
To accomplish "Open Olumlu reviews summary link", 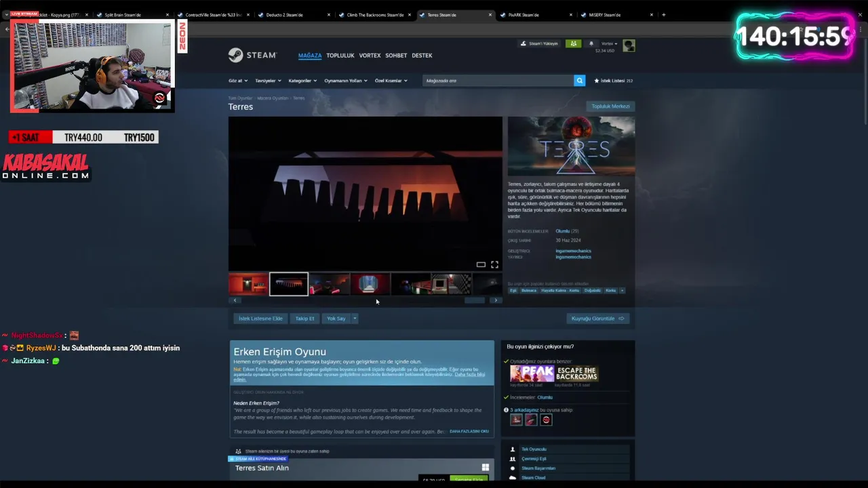I will click(562, 231).
